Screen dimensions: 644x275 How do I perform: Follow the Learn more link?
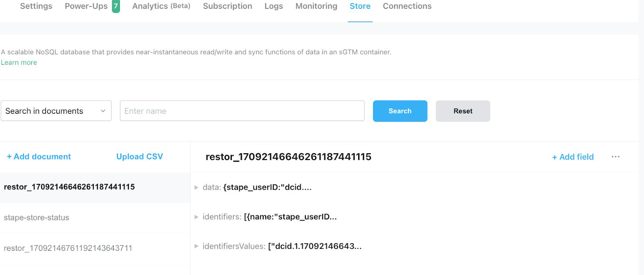[x=19, y=62]
